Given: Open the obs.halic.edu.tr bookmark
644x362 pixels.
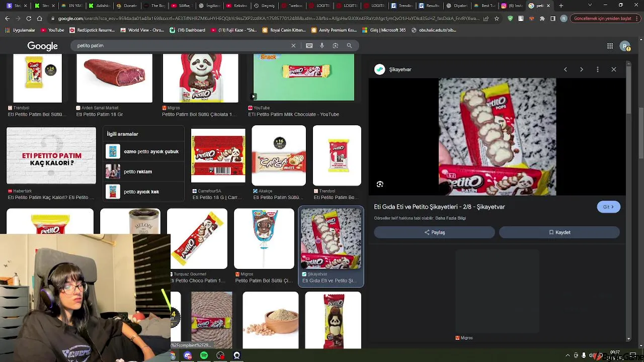Looking at the screenshot, I should 434,30.
